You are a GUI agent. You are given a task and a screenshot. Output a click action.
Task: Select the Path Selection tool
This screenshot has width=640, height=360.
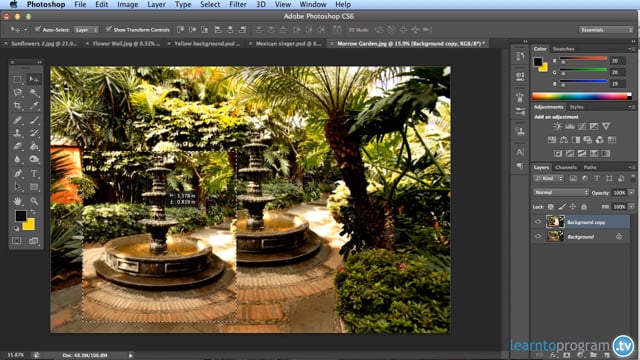tap(17, 187)
